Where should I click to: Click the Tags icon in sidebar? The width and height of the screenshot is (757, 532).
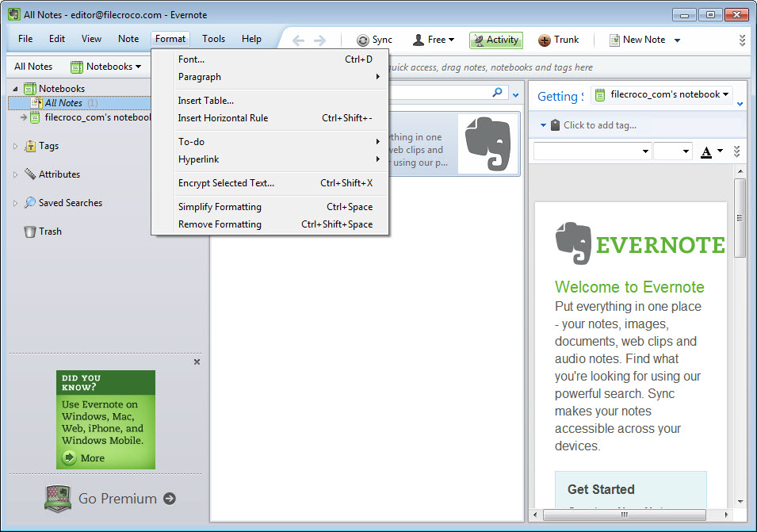coord(29,146)
